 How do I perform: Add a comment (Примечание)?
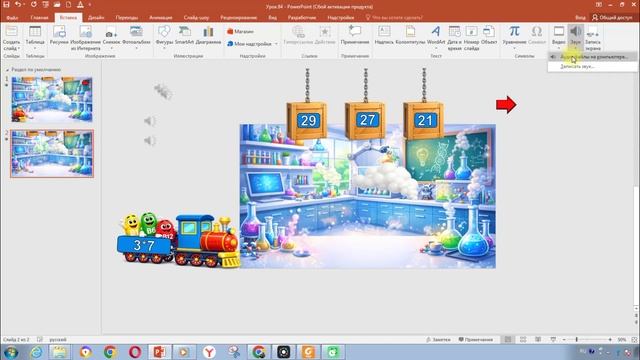tap(355, 35)
